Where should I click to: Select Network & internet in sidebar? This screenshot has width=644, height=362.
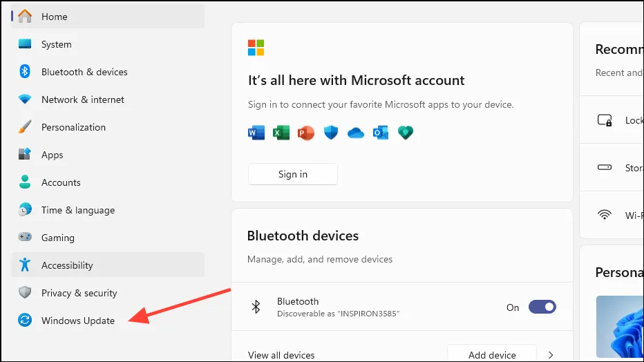[108, 99]
